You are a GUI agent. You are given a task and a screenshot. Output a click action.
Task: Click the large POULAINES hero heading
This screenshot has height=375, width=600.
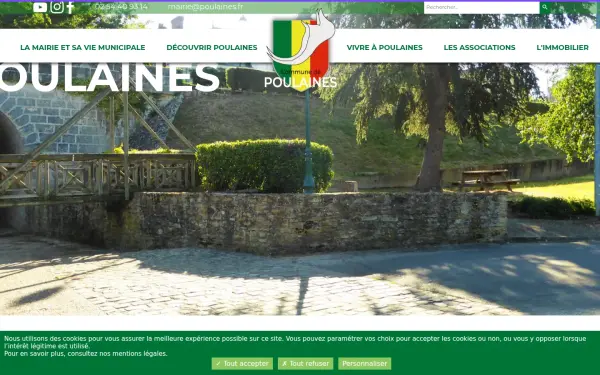coord(110,78)
